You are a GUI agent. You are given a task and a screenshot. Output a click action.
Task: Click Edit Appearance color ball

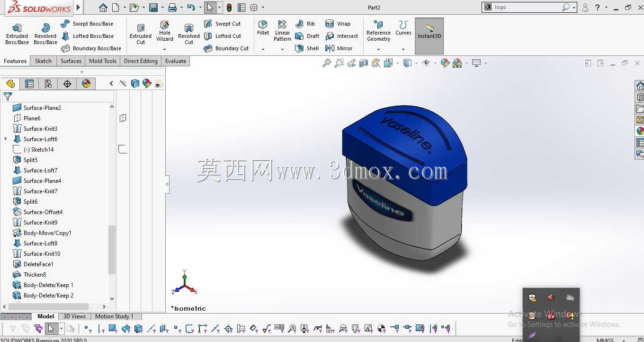pos(445,63)
